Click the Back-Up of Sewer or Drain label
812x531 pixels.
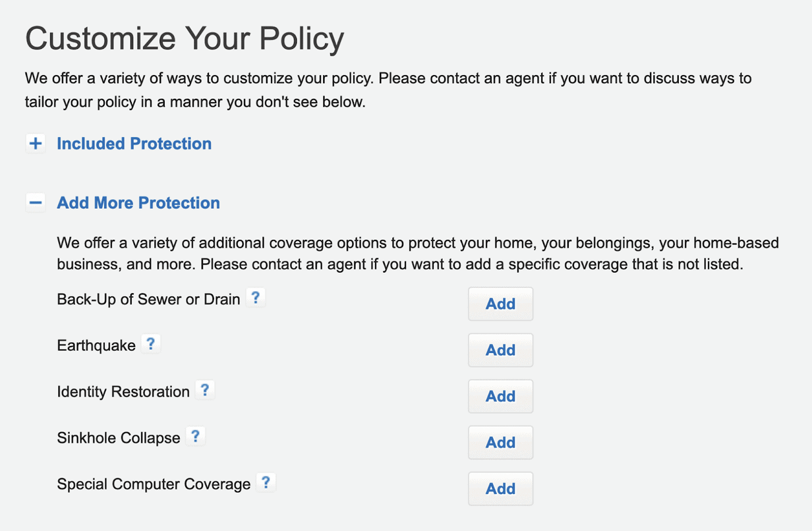pos(148,299)
